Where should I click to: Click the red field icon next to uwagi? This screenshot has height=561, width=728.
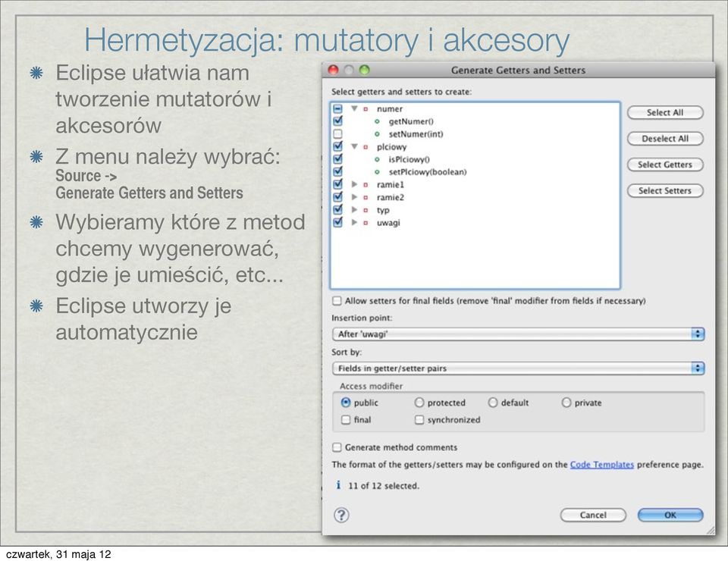(366, 223)
